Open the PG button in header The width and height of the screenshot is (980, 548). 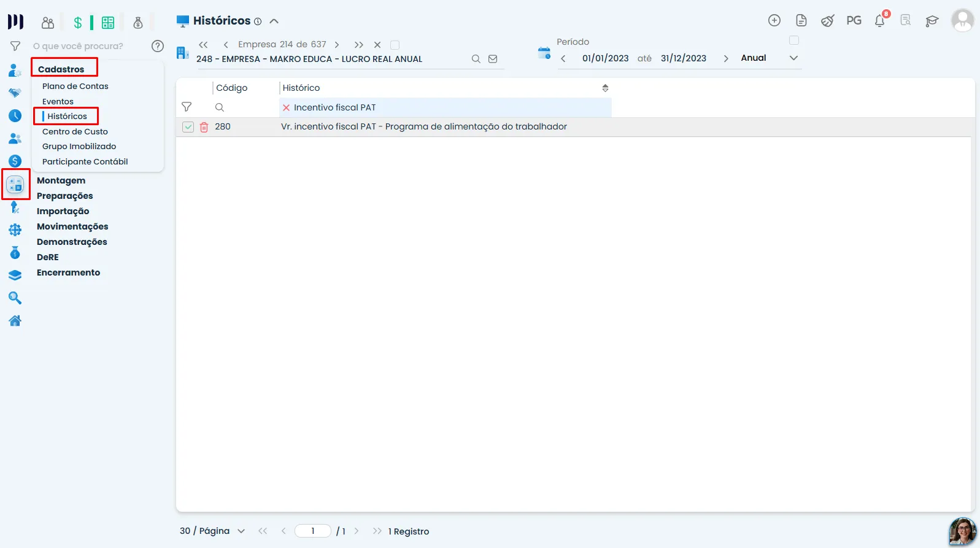pyautogui.click(x=854, y=20)
